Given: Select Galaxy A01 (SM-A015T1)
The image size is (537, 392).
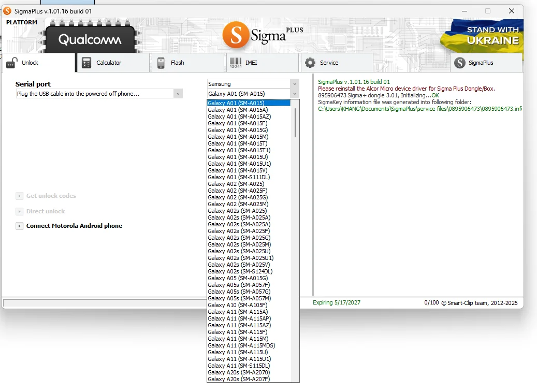Looking at the screenshot, I should pyautogui.click(x=249, y=150).
